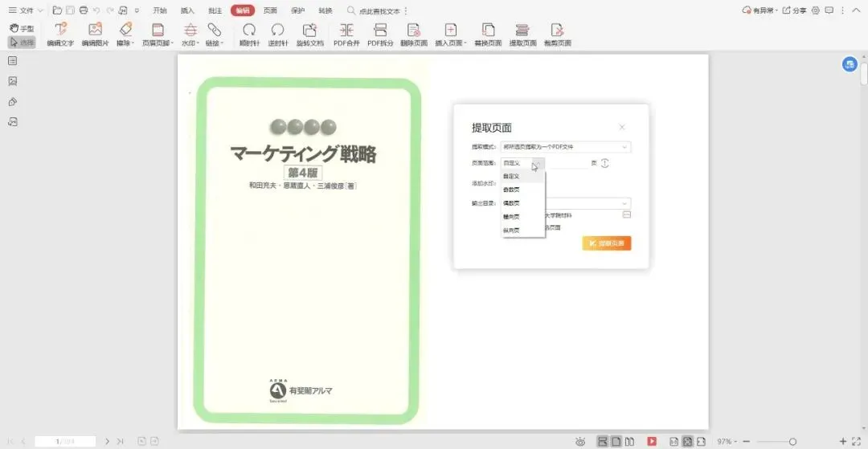
Task: Open the 水印 watermark tool
Action: click(190, 35)
